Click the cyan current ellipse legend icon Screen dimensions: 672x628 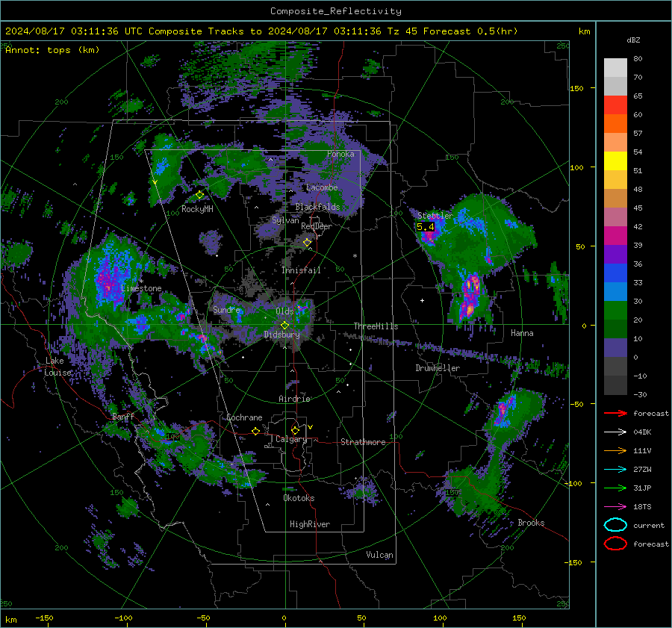coord(615,525)
